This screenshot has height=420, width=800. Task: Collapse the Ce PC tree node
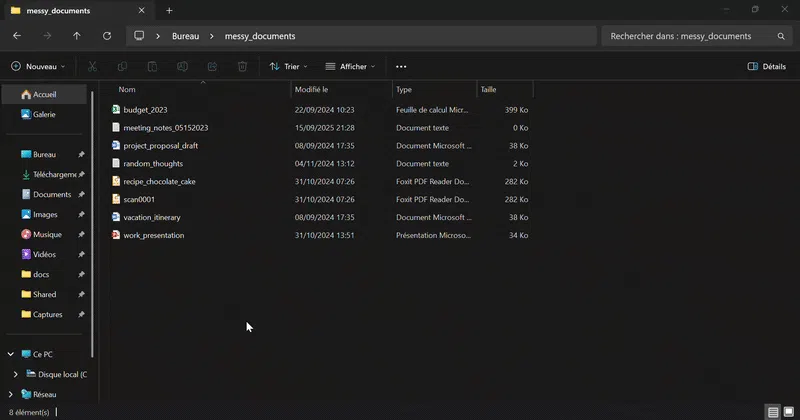(x=11, y=354)
